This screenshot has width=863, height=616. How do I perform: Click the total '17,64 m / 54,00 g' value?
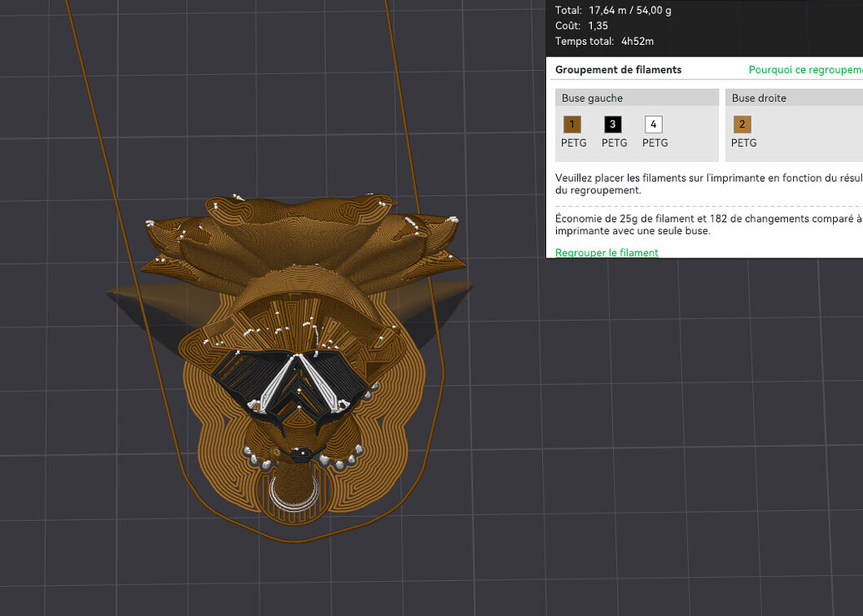630,11
